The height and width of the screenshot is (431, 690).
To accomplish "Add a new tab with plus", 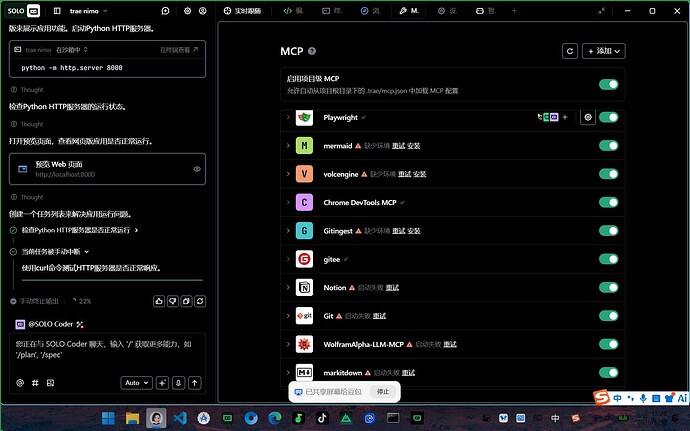I will coord(514,11).
